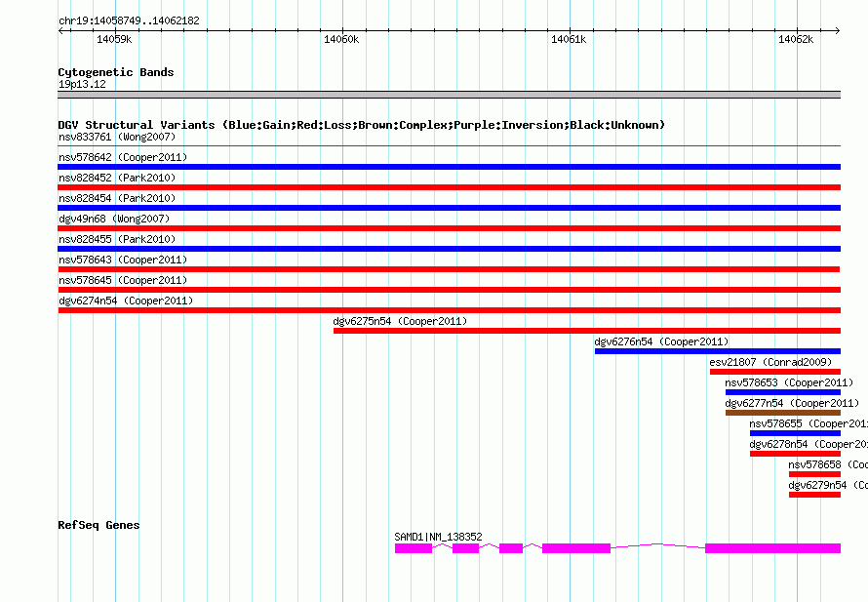
Task: Select the red esv21807 loss bar
Action: (775, 372)
